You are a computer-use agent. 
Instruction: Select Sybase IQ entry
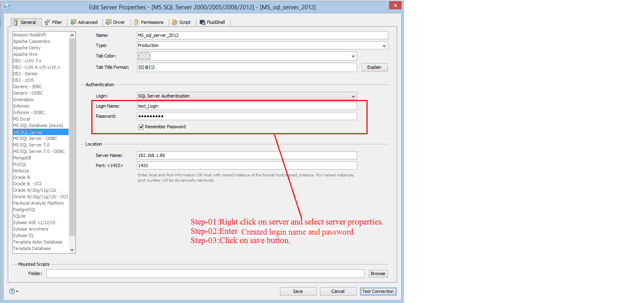point(23,235)
